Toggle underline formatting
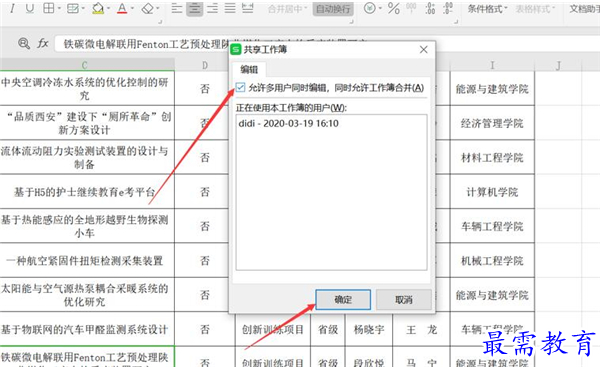 pyautogui.click(x=30, y=8)
